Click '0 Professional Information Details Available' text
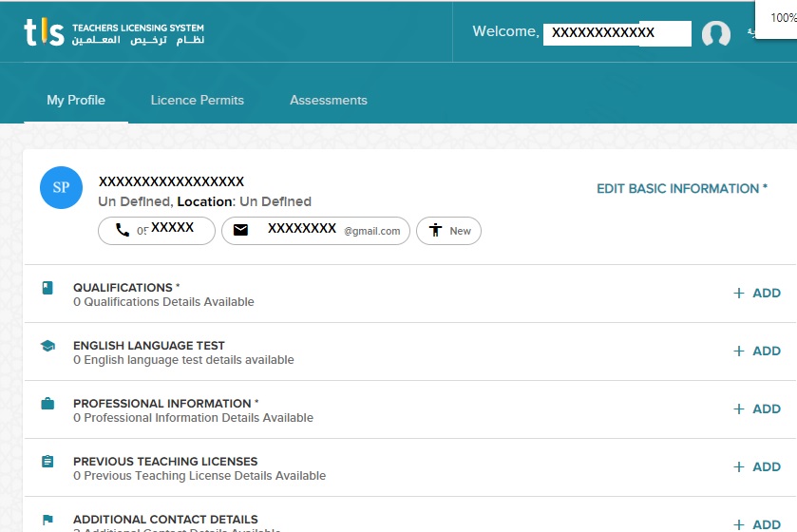Viewport: 797px width, 532px height. [x=193, y=418]
